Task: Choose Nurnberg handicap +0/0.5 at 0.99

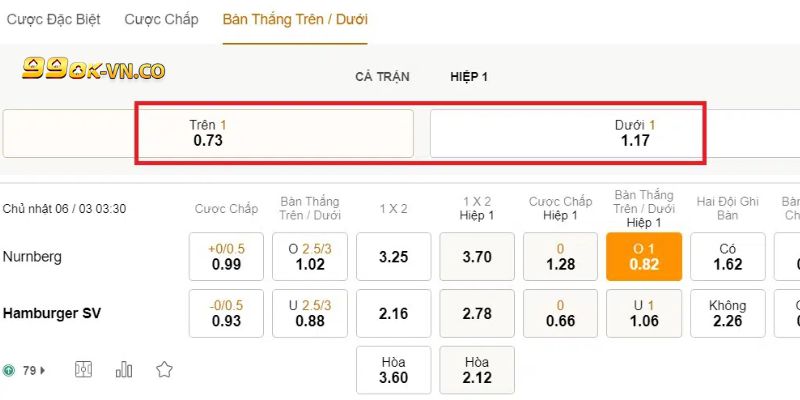Action: 227,257
